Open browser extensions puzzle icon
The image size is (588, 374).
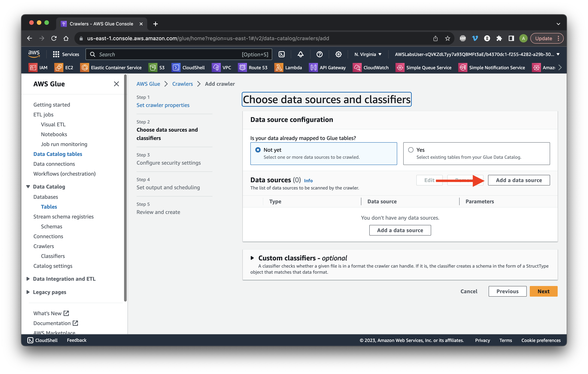coord(499,38)
